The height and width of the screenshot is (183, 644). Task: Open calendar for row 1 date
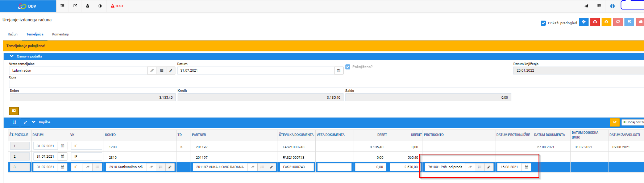[x=63, y=146]
